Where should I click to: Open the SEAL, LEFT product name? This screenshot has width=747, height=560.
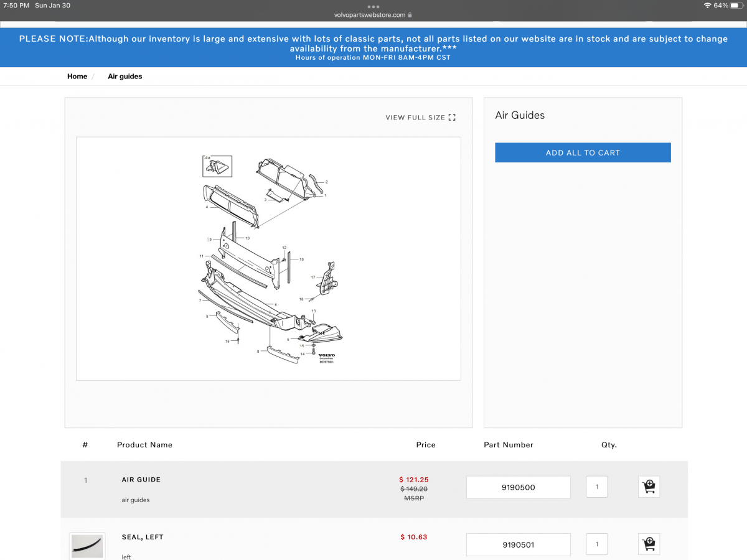(x=143, y=537)
